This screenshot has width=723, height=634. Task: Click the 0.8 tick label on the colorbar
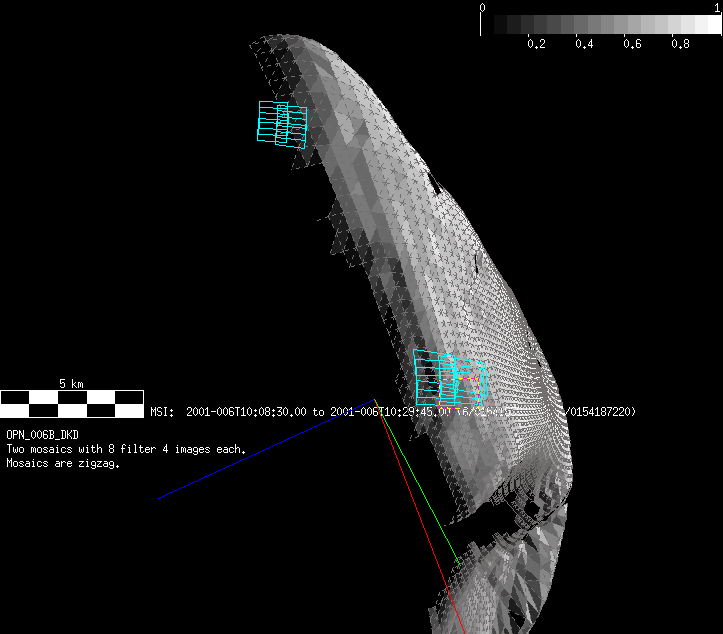tap(680, 44)
